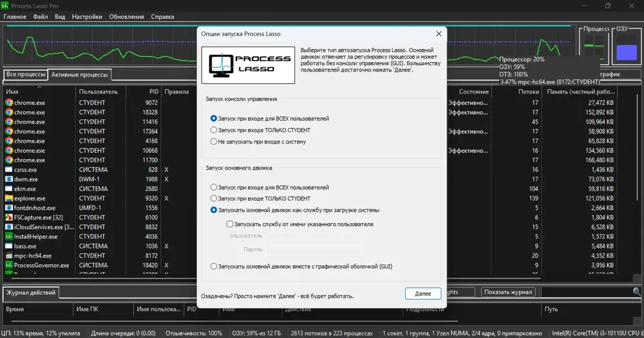Click the 'Отзывчивость: 100%' status bar entry
The height and width of the screenshot is (338, 644).
coord(194,333)
